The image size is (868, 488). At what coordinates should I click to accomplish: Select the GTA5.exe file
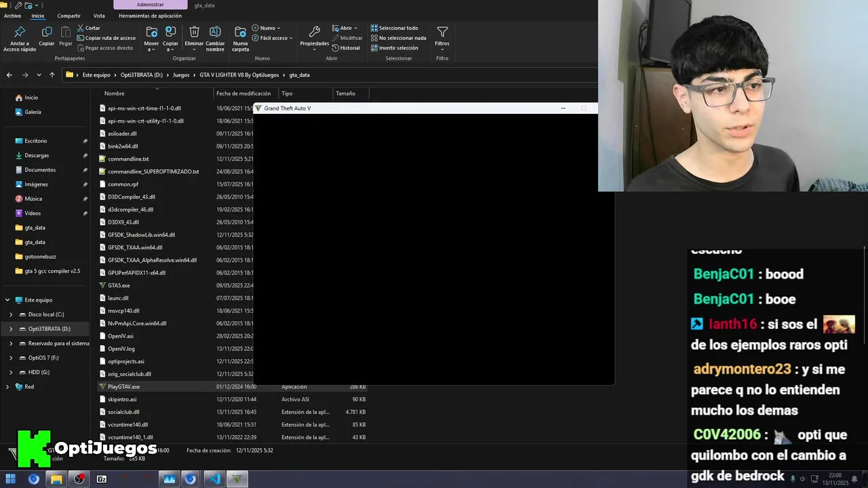tap(119, 285)
